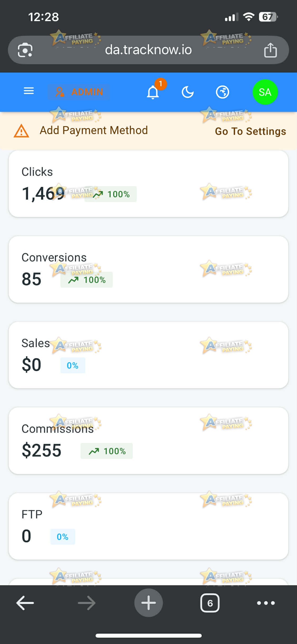This screenshot has width=297, height=644.
Task: Open the Sales $0 card
Action: click(148, 355)
